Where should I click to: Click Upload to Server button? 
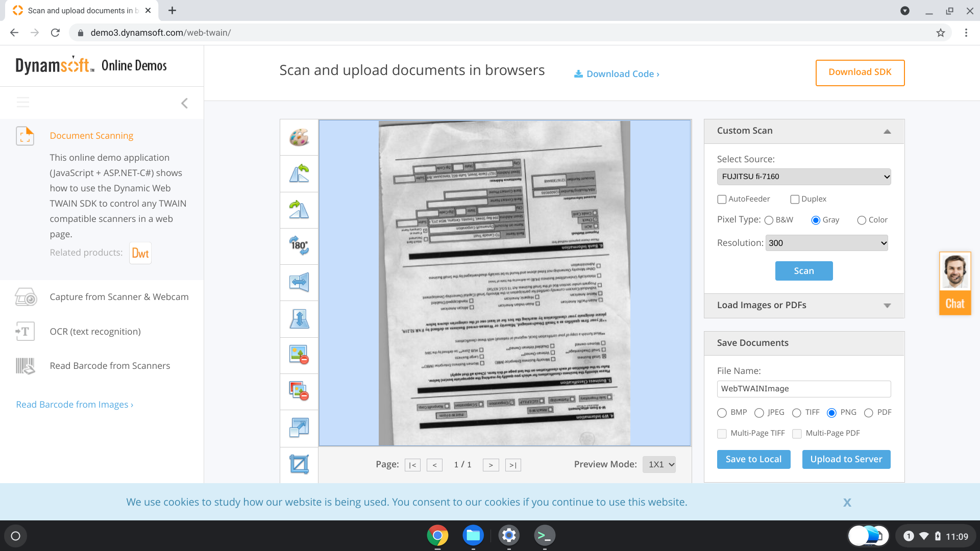pos(846,459)
